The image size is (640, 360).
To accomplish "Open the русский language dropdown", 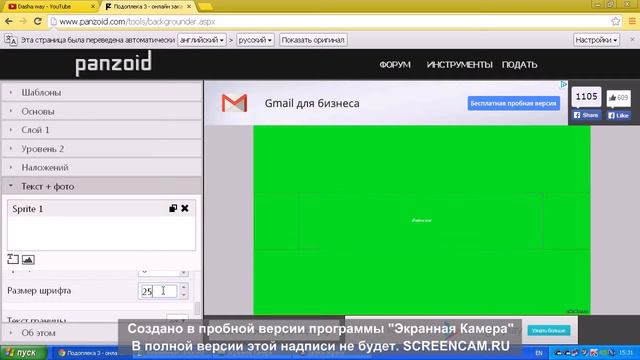I will [x=255, y=40].
